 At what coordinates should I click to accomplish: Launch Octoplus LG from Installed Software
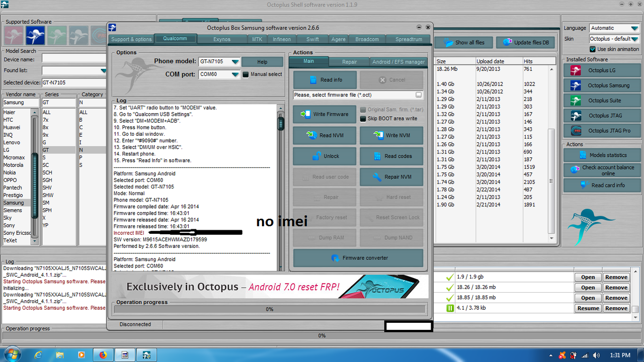(x=601, y=70)
